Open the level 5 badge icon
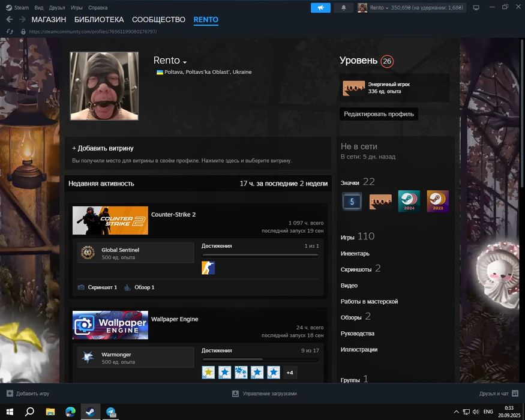525x420 pixels. (352, 201)
